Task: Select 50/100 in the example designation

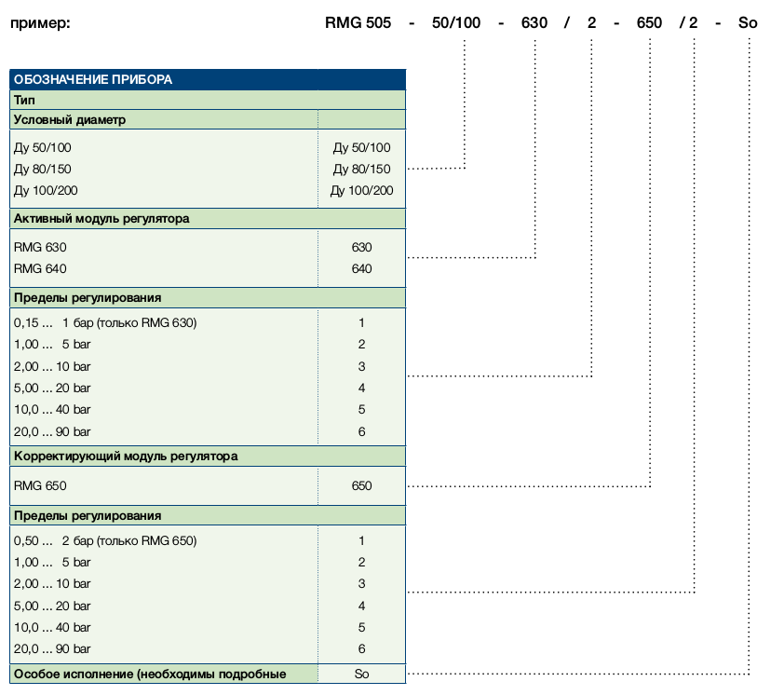Action: pyautogui.click(x=456, y=23)
